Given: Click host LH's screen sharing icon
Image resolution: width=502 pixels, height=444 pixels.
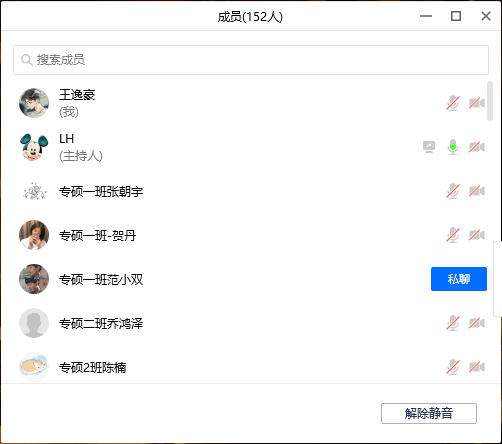Looking at the screenshot, I should (429, 147).
